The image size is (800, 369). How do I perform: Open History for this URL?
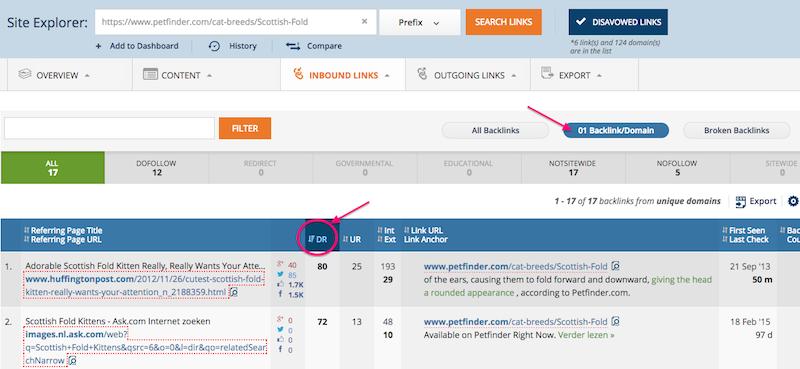point(242,46)
